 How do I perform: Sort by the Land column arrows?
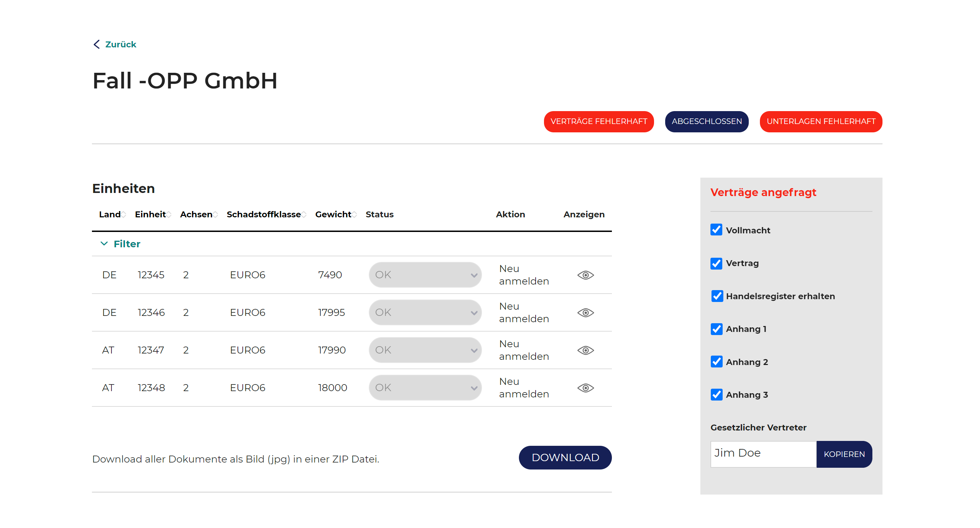tap(124, 215)
